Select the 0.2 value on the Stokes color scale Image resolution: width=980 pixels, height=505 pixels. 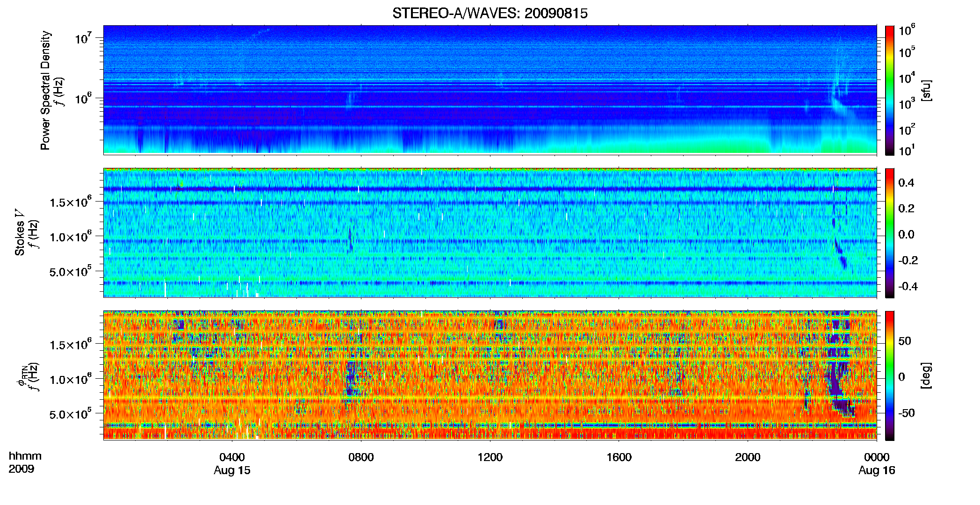click(906, 209)
